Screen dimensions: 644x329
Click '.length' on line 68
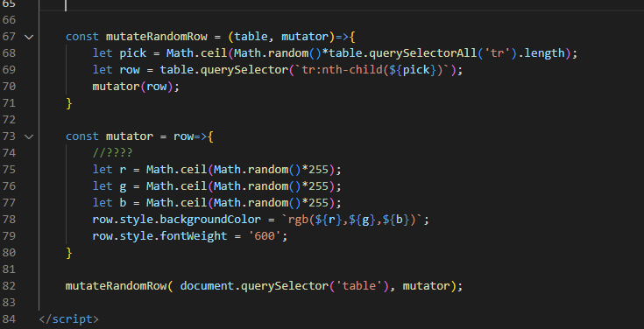(x=541, y=53)
